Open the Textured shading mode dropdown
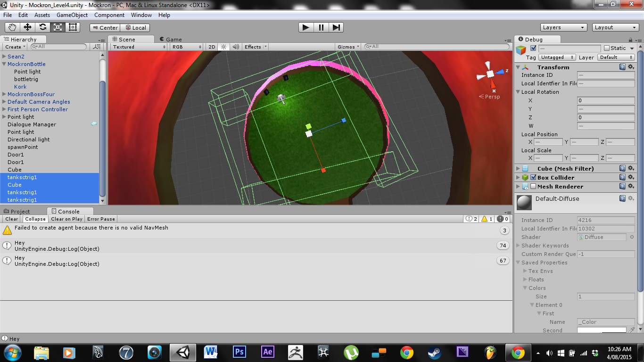 pyautogui.click(x=137, y=47)
